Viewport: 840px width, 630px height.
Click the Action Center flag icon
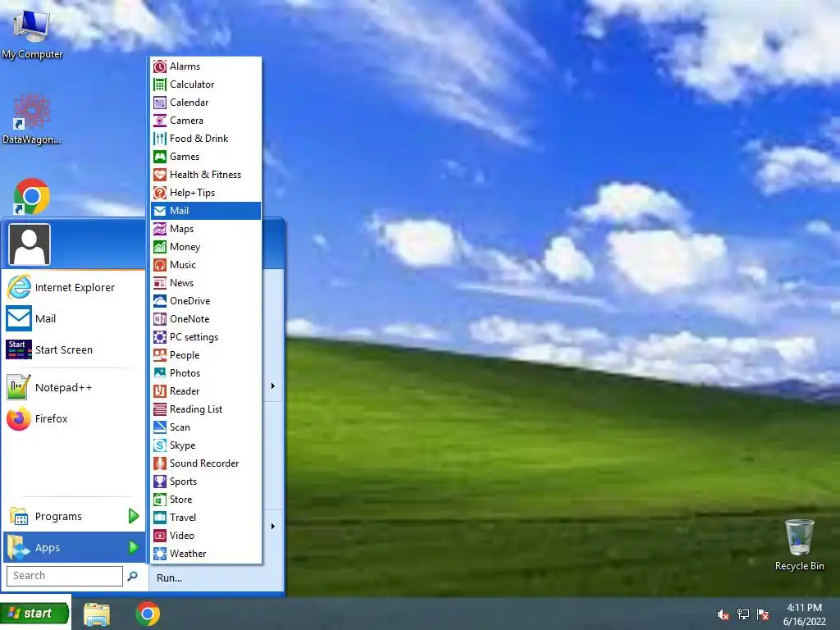(x=763, y=614)
